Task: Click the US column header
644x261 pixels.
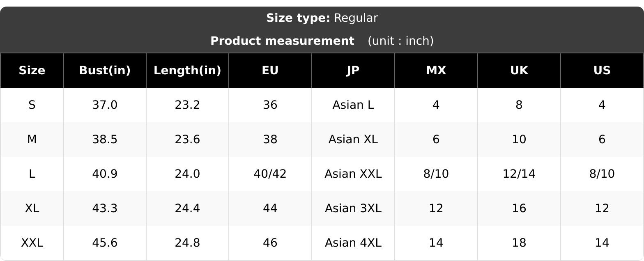Action: [602, 71]
